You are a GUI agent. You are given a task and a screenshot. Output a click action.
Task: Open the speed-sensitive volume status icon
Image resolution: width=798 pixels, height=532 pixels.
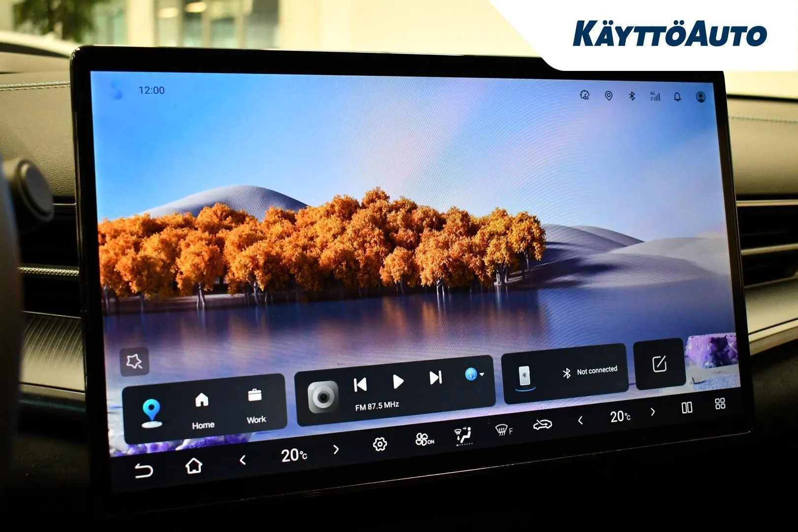[x=585, y=95]
